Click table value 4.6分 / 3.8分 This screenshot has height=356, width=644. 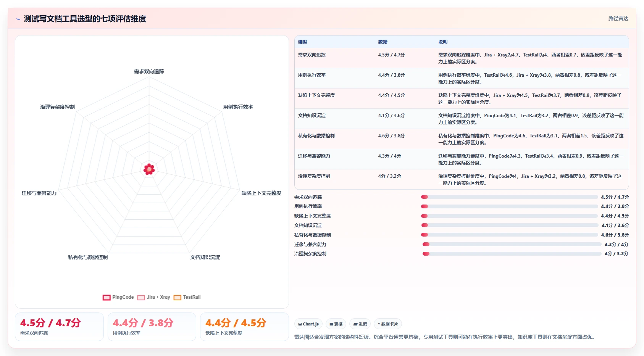click(392, 136)
